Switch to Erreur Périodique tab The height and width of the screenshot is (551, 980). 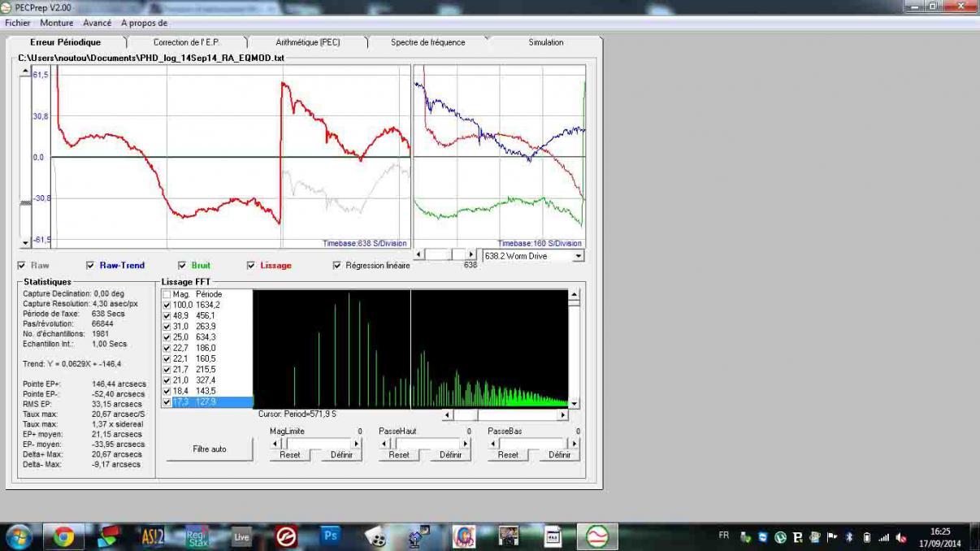pos(65,42)
